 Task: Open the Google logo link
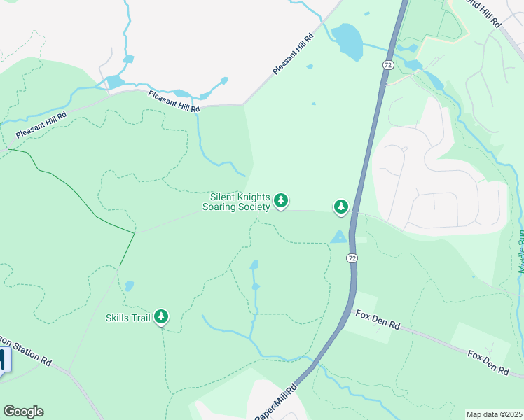coord(23,412)
